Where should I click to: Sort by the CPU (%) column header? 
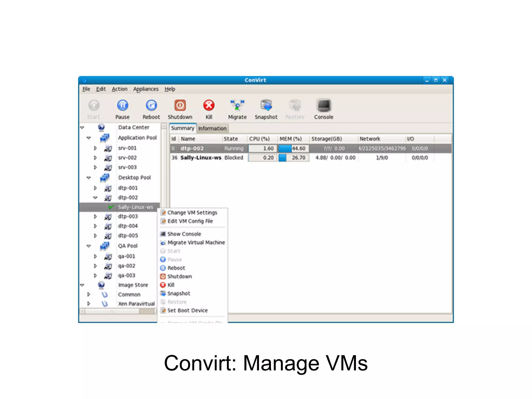[262, 139]
